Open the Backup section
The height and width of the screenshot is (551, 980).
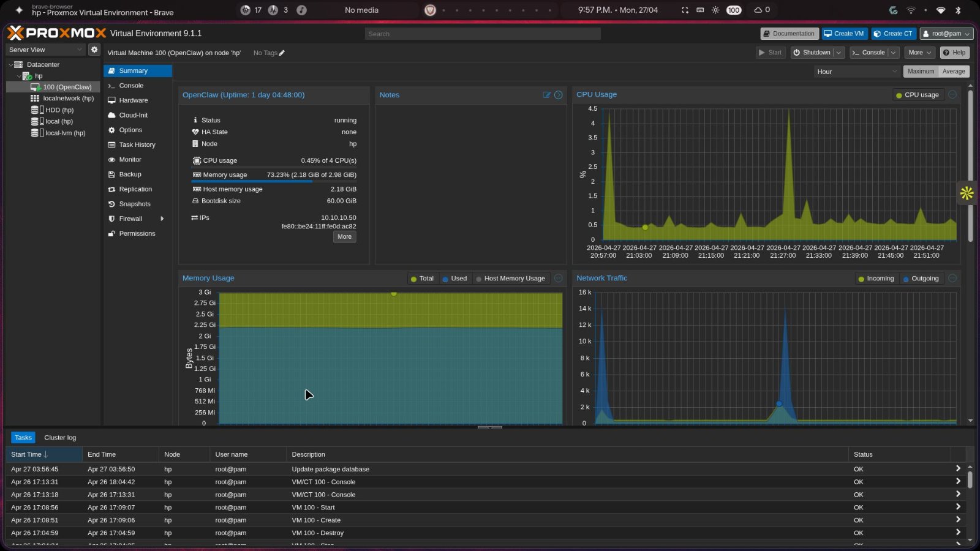[138, 174]
